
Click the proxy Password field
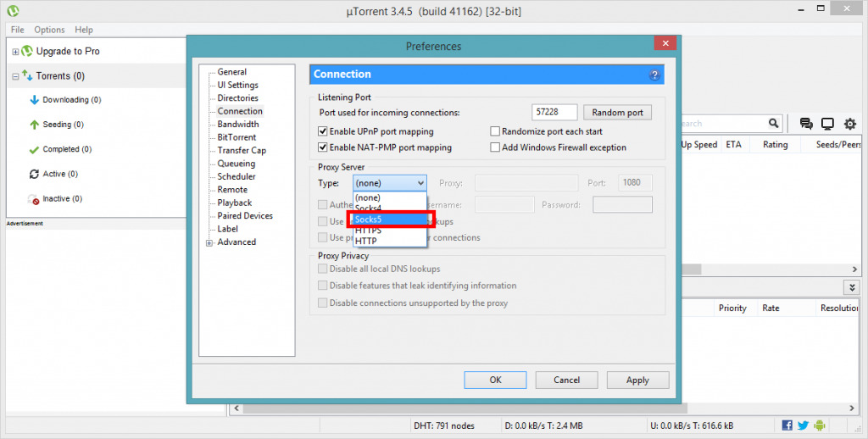[x=622, y=205]
